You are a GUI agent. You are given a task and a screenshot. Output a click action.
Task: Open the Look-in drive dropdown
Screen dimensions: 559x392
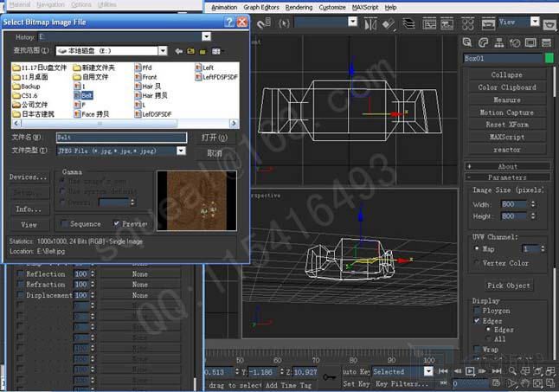[163, 51]
